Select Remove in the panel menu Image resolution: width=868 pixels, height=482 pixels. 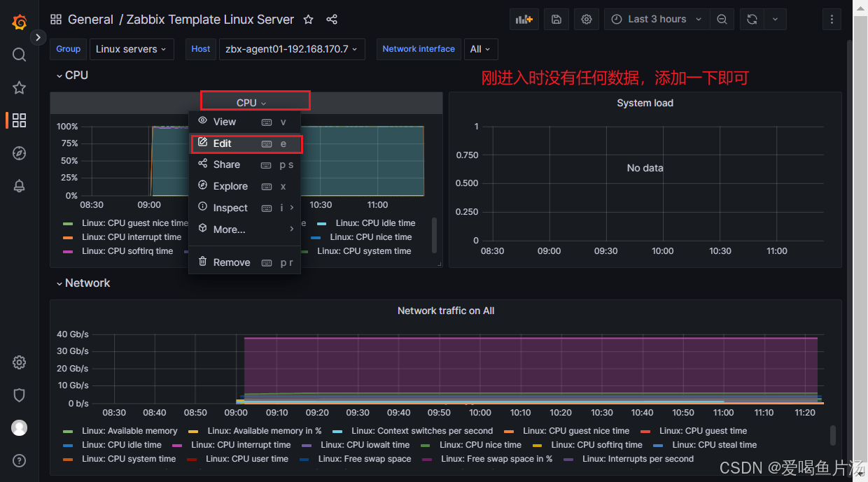pos(245,262)
